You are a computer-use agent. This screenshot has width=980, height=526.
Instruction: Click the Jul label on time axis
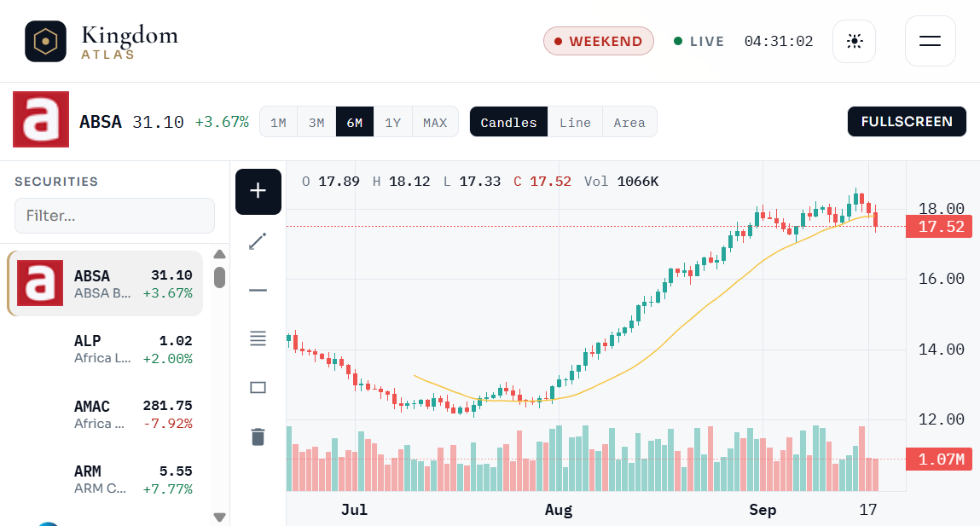(354, 510)
